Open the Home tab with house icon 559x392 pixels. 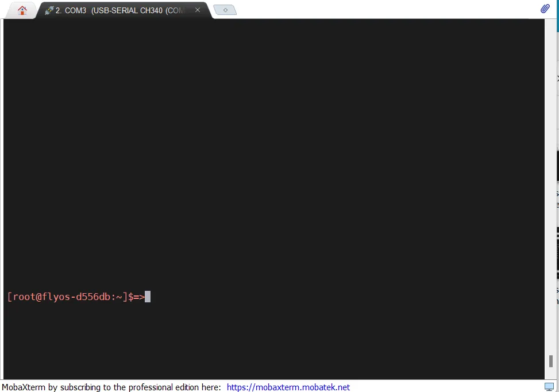point(22,10)
